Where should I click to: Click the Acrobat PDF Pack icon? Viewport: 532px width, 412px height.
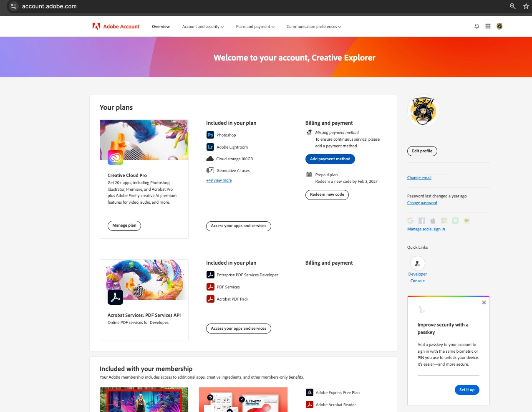[x=210, y=299]
